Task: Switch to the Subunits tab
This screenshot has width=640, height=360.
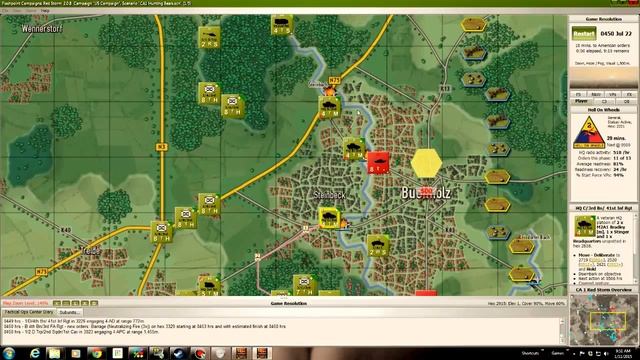Action: (x=69, y=312)
